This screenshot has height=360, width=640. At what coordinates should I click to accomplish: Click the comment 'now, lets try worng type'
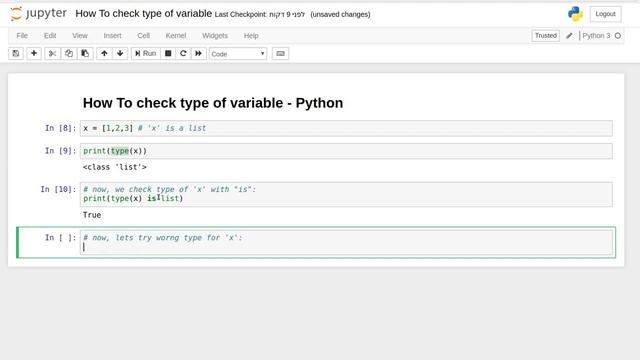pyautogui.click(x=163, y=238)
